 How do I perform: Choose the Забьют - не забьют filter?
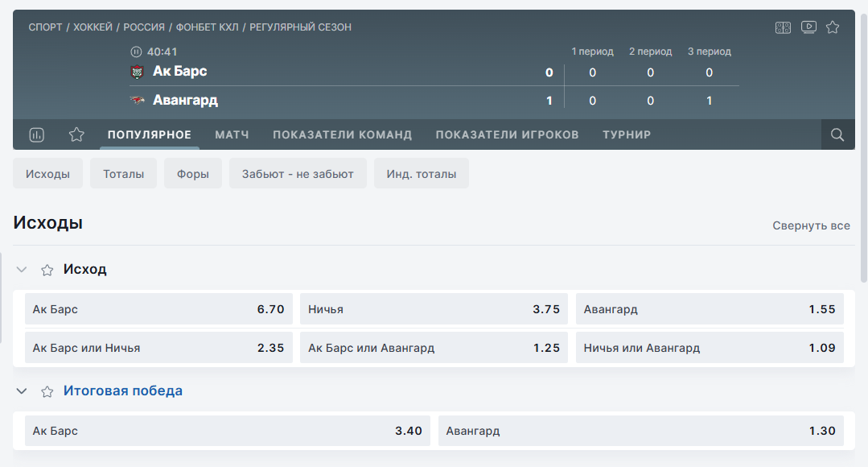(x=298, y=174)
